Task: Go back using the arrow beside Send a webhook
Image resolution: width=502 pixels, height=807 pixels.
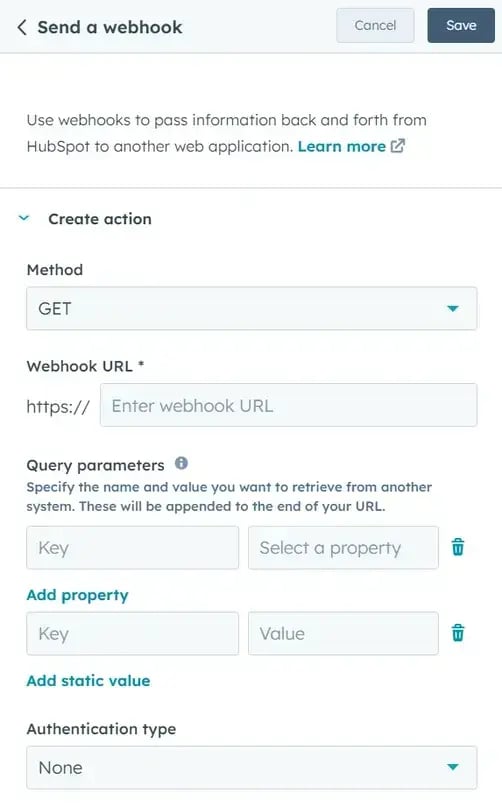Action: point(22,27)
